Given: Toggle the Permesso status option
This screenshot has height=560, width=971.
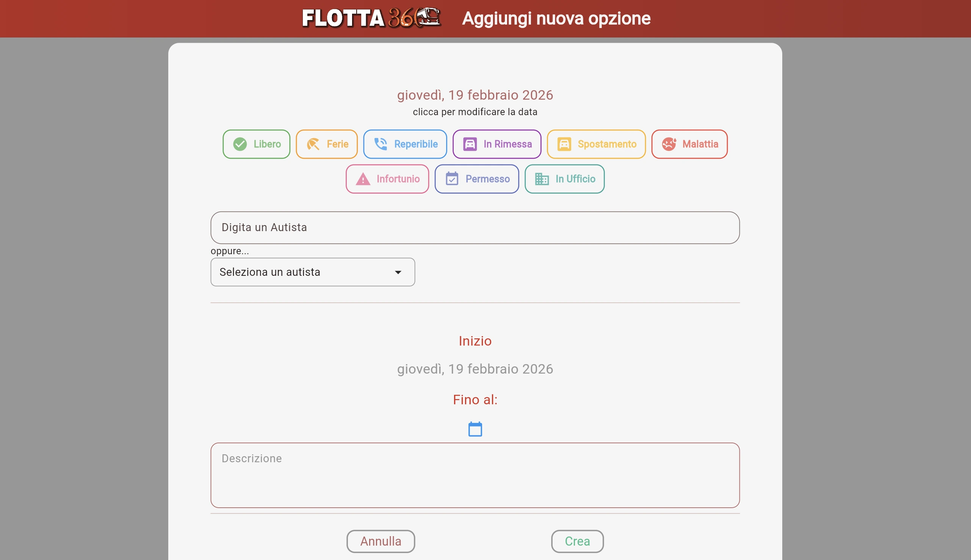Looking at the screenshot, I should (x=477, y=179).
